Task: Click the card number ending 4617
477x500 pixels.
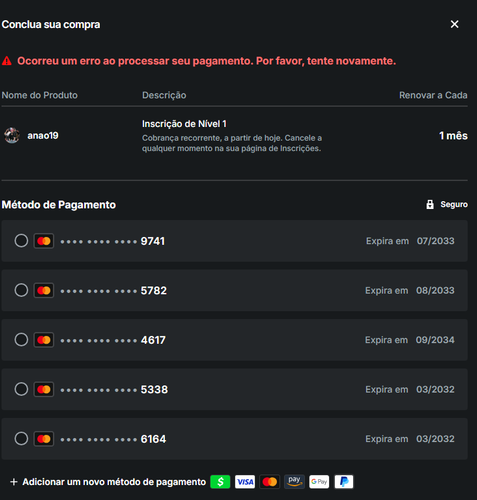Action: point(113,340)
